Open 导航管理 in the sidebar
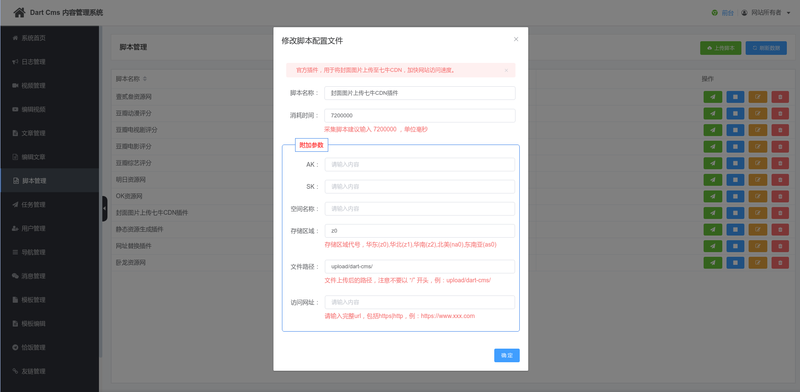Viewport: 800px width, 392px height. coord(49,252)
